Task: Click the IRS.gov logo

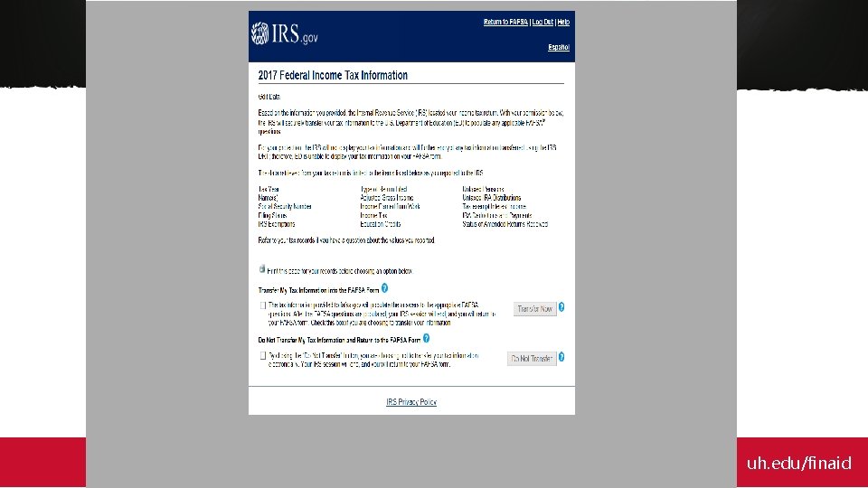Action: [x=285, y=33]
